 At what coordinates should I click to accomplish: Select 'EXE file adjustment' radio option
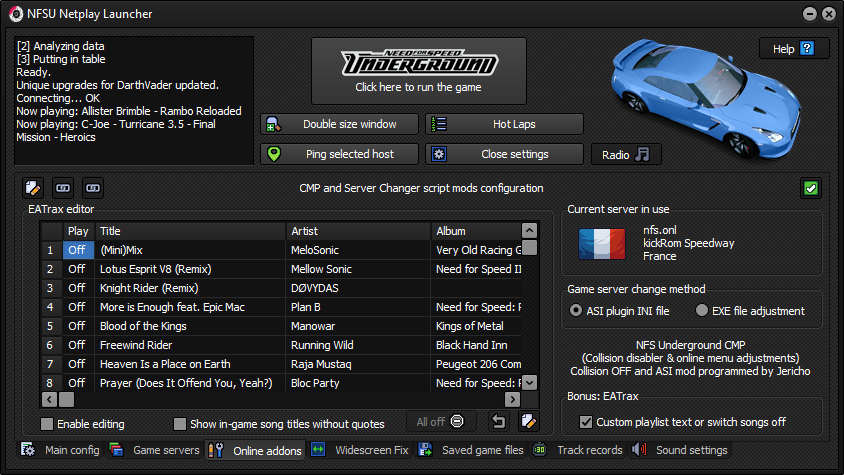tap(703, 311)
